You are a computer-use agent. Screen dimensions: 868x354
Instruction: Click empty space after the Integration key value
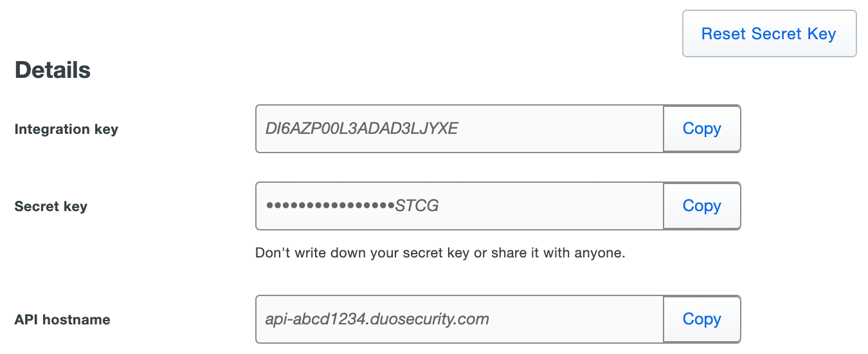tap(559, 129)
